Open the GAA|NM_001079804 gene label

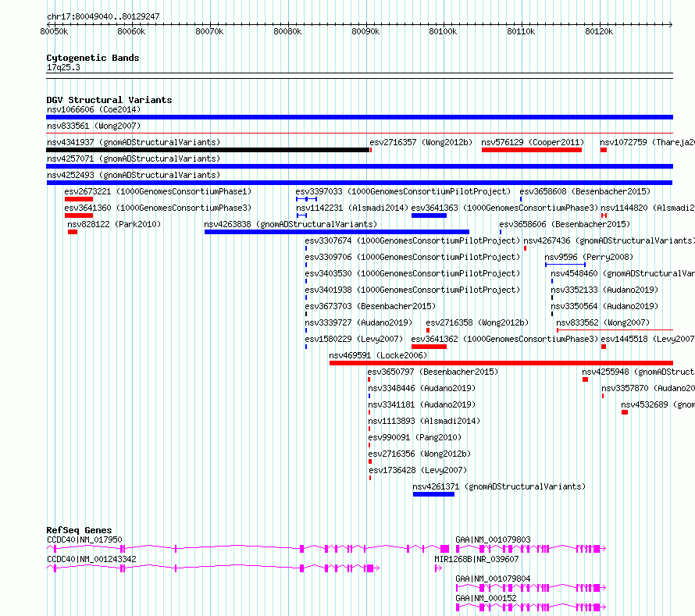pyautogui.click(x=493, y=579)
